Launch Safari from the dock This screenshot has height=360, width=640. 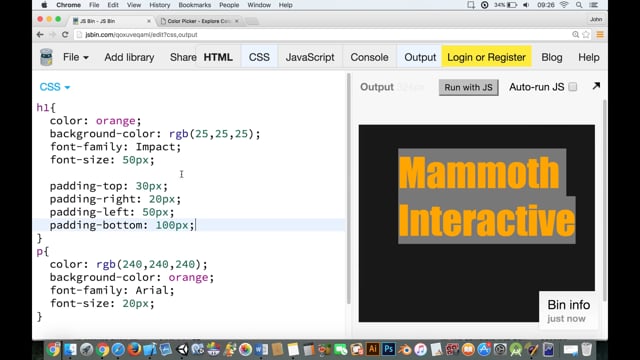[x=118, y=349]
